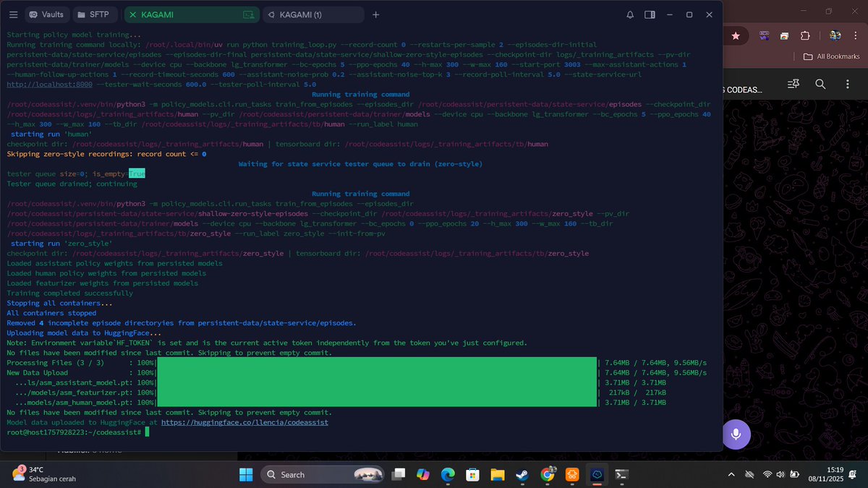Open Task View on taskbar
Screen dimensions: 868x488
[398, 474]
